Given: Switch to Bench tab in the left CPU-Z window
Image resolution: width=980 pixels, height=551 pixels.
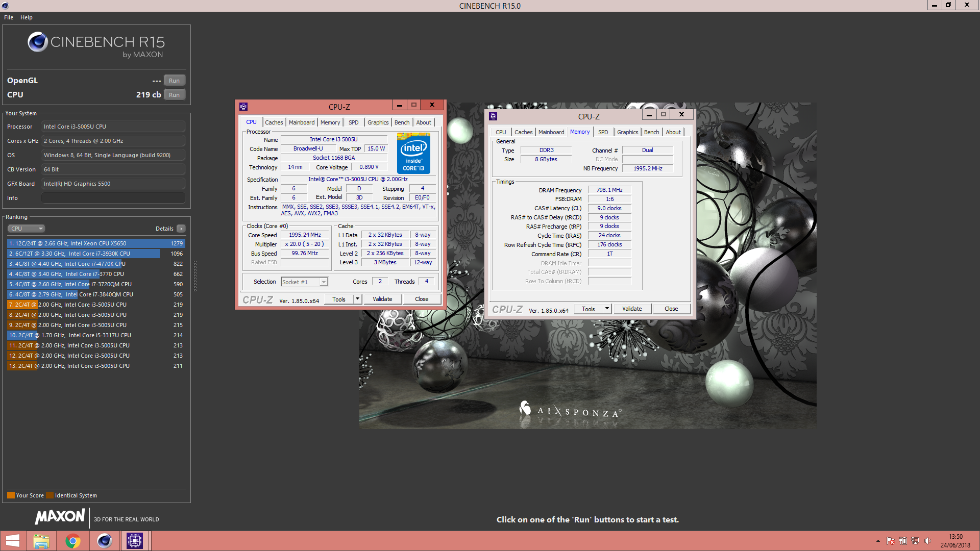Looking at the screenshot, I should pos(402,122).
